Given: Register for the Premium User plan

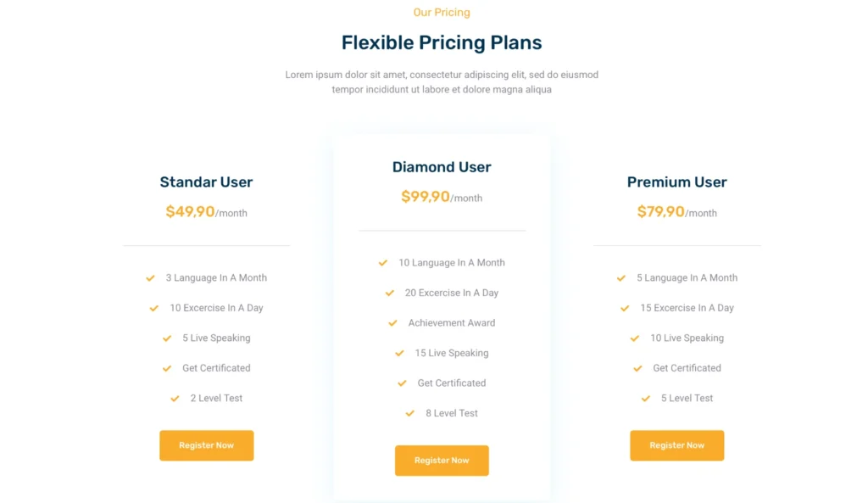Looking at the screenshot, I should (x=676, y=445).
